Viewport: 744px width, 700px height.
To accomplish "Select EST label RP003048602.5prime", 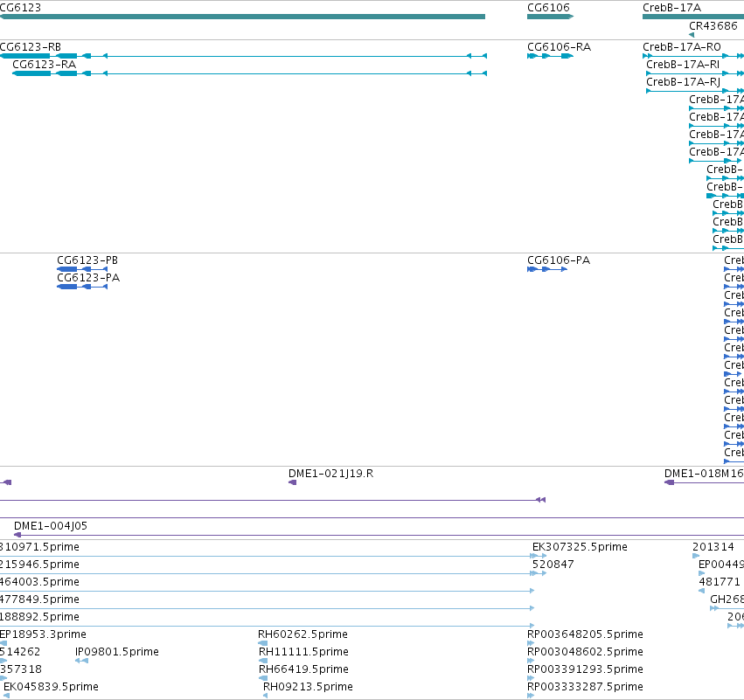I will pyautogui.click(x=585, y=652).
